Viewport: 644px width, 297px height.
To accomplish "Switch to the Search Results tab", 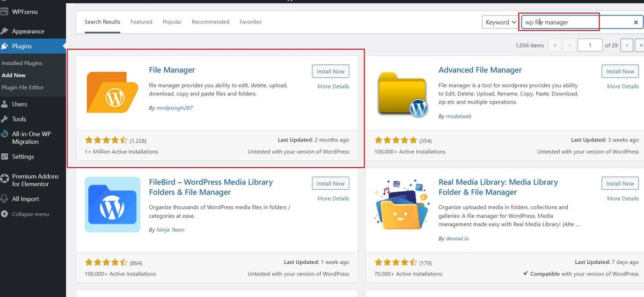I will pyautogui.click(x=103, y=22).
